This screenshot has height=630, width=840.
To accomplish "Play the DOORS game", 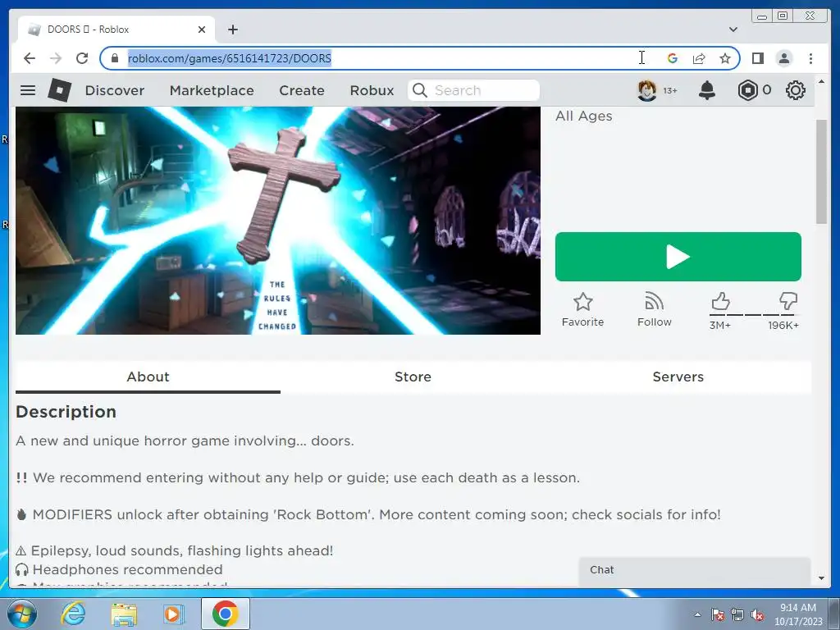I will click(x=678, y=257).
